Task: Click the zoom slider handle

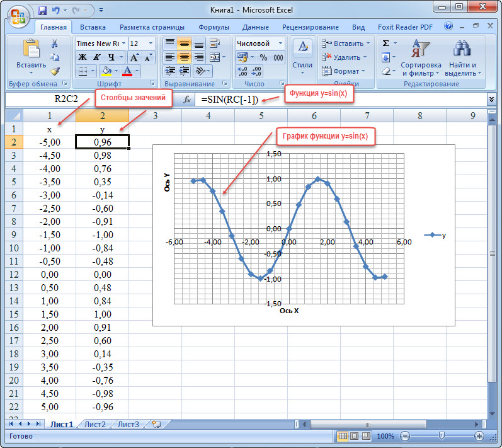Action: pyautogui.click(x=442, y=435)
